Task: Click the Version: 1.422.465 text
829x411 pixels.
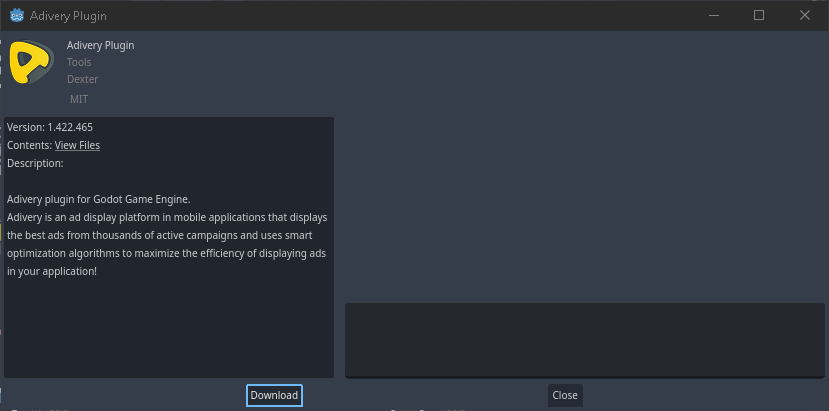Action: point(50,127)
